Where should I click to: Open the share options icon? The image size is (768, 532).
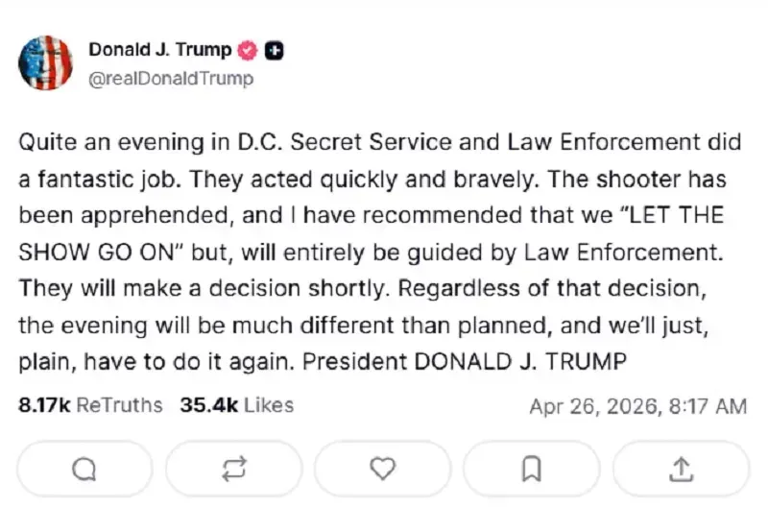pos(681,469)
